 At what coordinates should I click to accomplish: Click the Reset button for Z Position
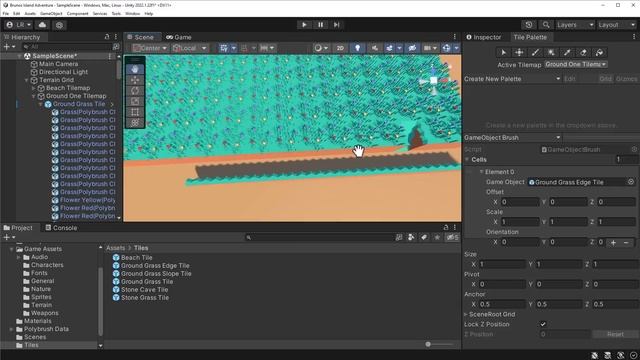(x=615, y=334)
